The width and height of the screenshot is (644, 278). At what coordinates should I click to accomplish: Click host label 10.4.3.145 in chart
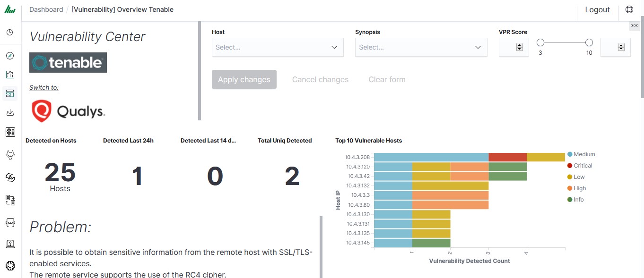point(358,243)
